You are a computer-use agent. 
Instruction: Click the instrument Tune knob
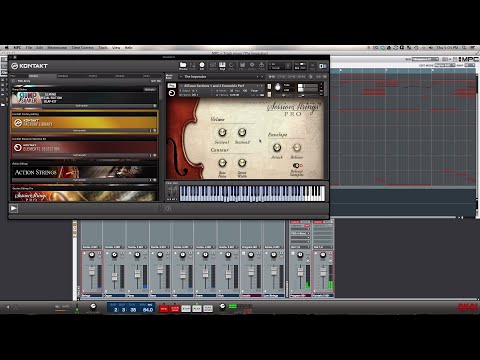pyautogui.click(x=278, y=87)
